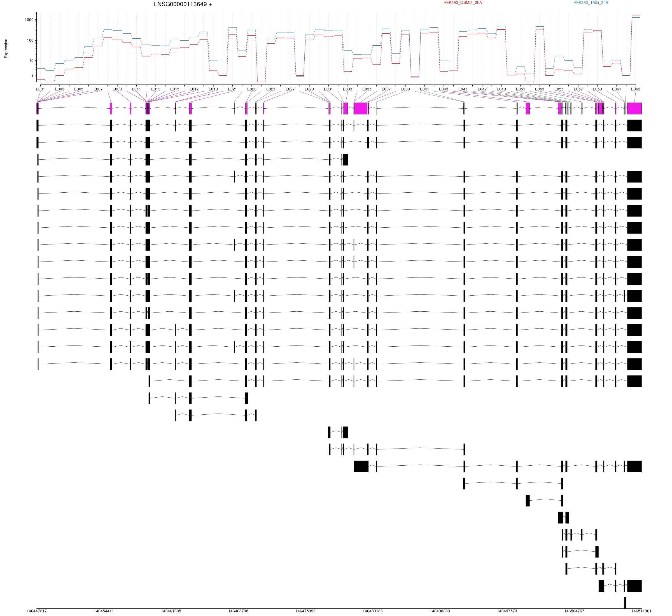
Task: Click the Expression y-axis title
Action: coord(6,48)
